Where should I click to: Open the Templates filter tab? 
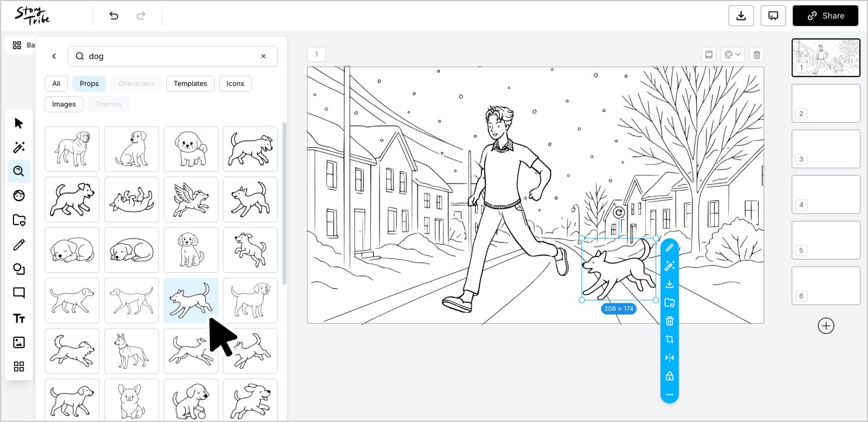pos(190,84)
